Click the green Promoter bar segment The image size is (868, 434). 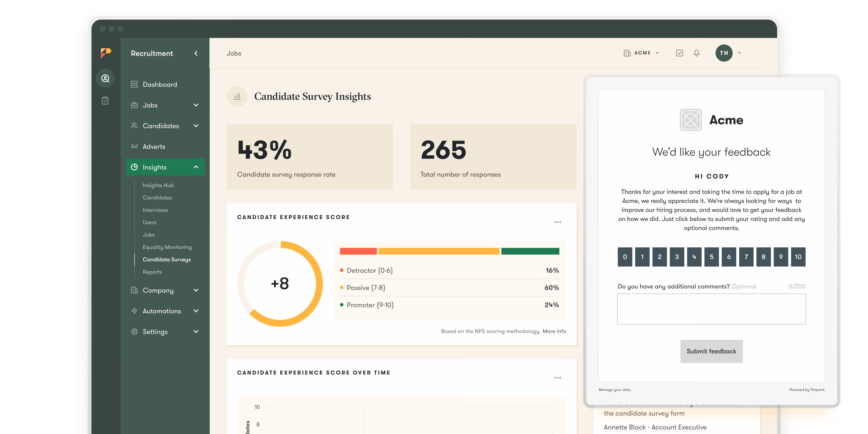click(530, 251)
